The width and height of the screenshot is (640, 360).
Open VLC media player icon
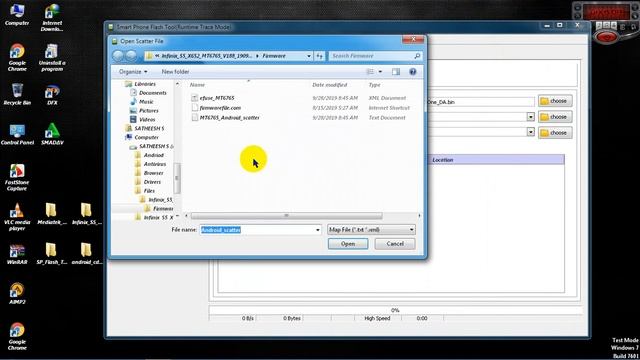tap(17, 217)
